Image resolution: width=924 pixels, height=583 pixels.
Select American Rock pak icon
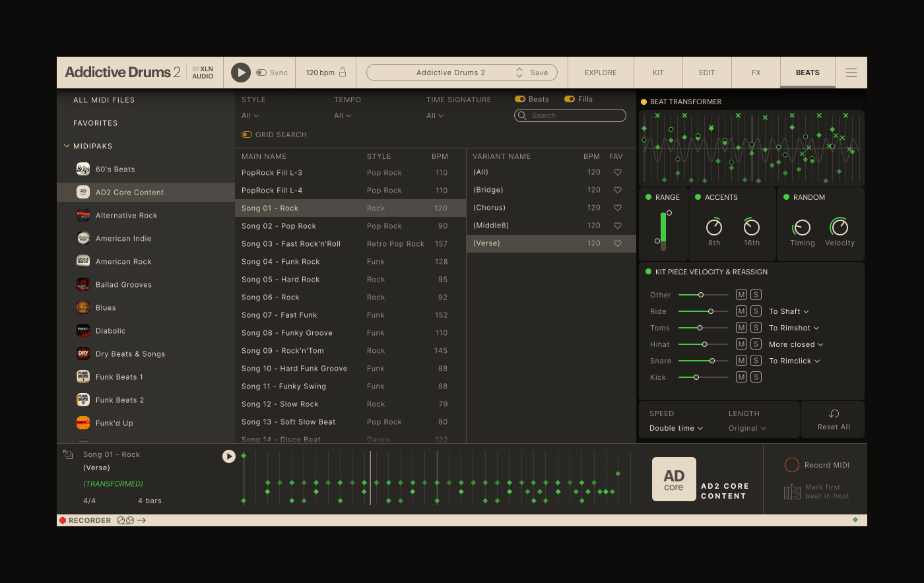(83, 261)
